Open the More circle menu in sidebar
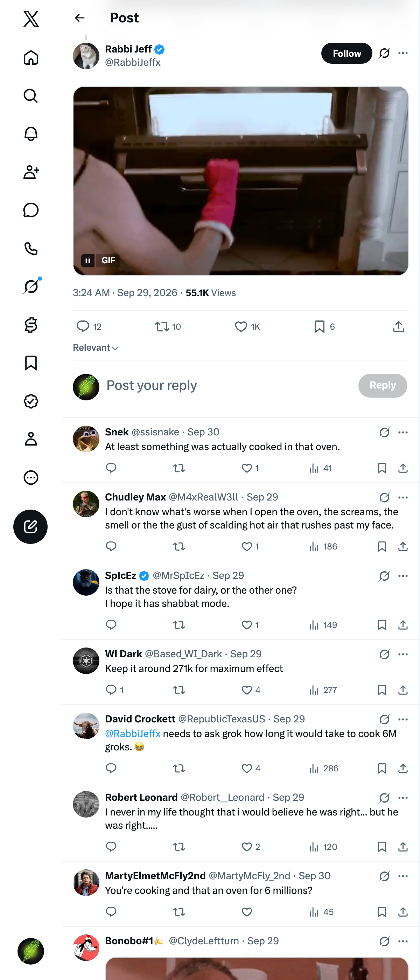The image size is (420, 980). coord(31,477)
